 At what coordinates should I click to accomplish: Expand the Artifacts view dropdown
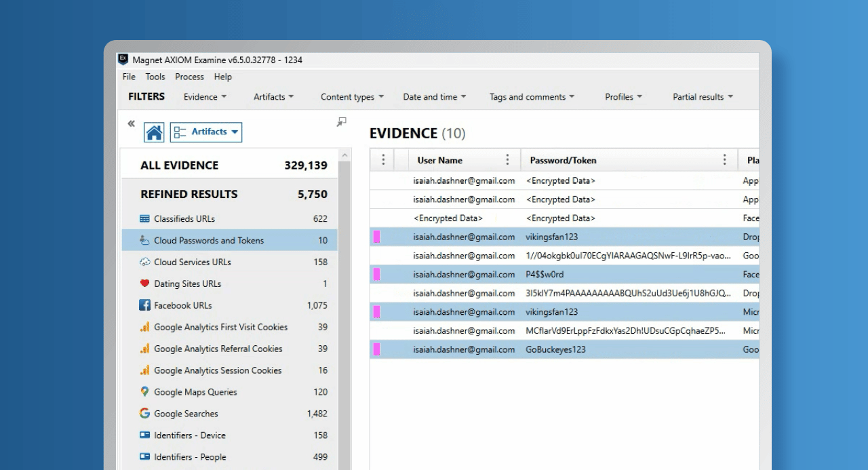point(206,132)
